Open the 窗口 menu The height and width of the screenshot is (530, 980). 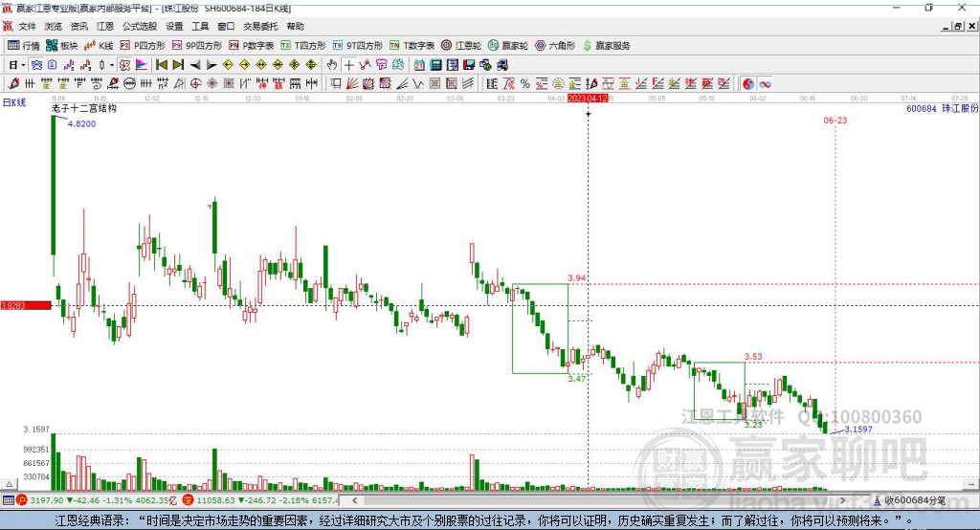click(226, 26)
